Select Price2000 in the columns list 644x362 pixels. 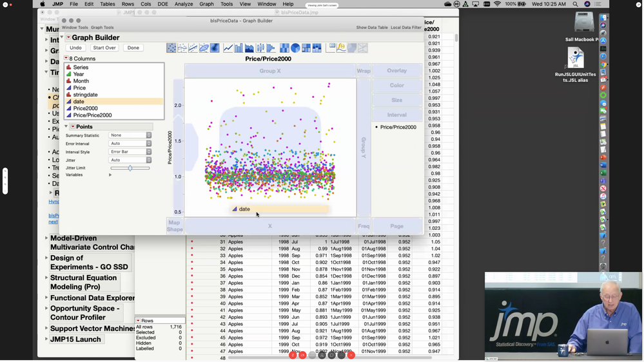pyautogui.click(x=85, y=108)
